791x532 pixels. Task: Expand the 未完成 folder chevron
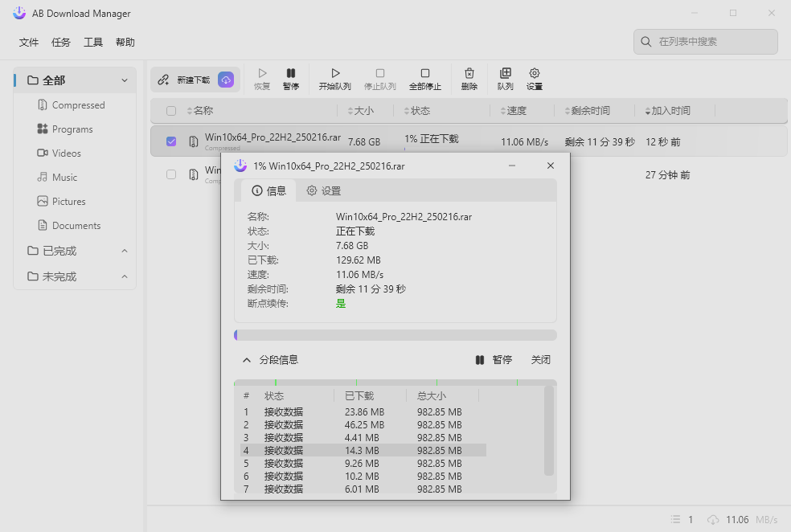click(125, 276)
